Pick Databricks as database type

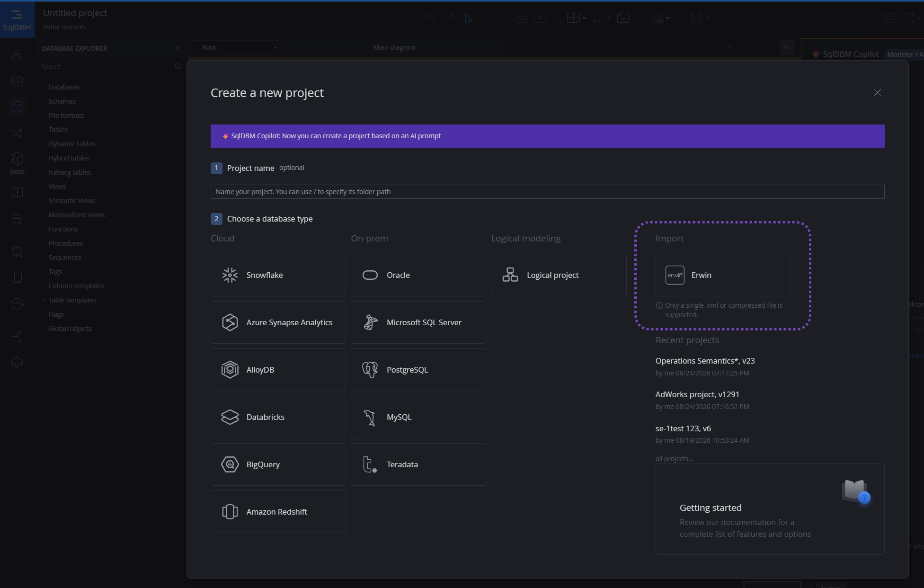[x=278, y=417]
